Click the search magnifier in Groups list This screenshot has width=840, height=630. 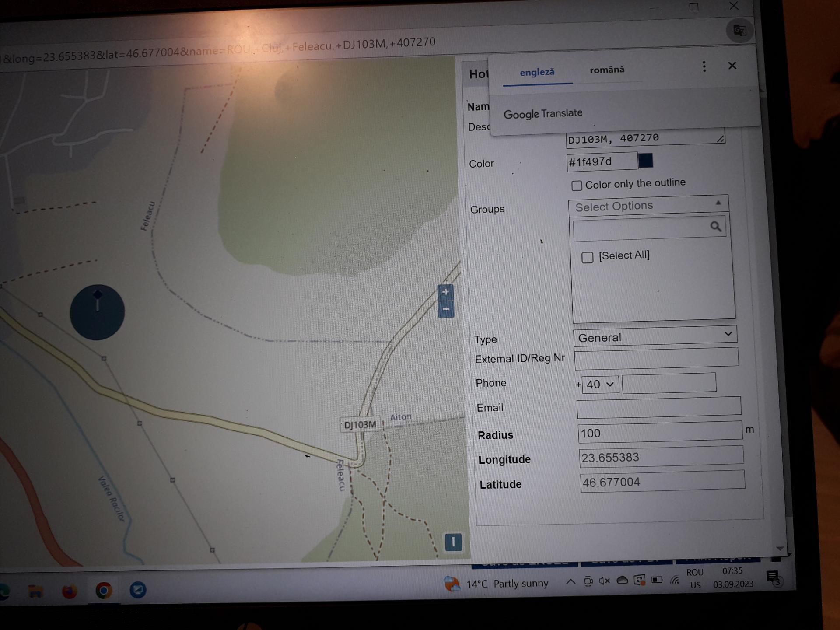coord(715,227)
